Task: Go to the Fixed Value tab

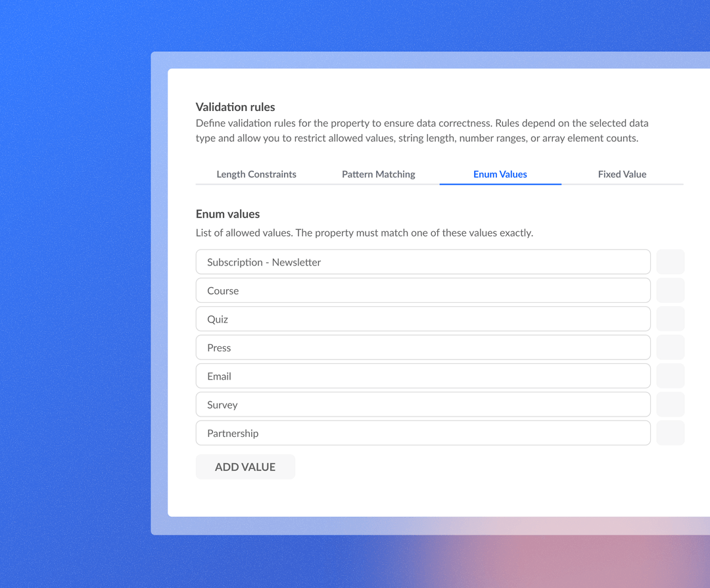Action: coord(622,174)
